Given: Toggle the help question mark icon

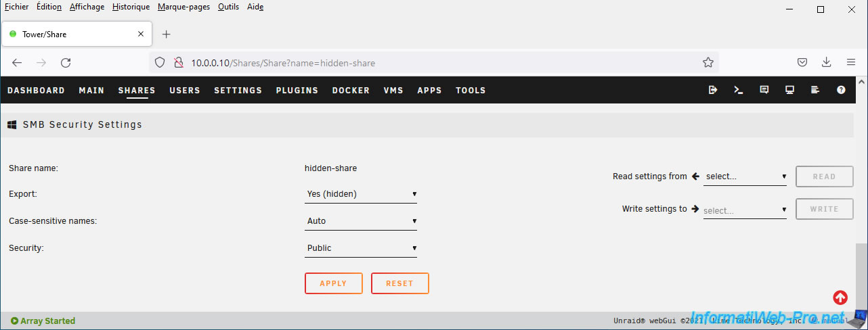Looking at the screenshot, I should (x=841, y=90).
